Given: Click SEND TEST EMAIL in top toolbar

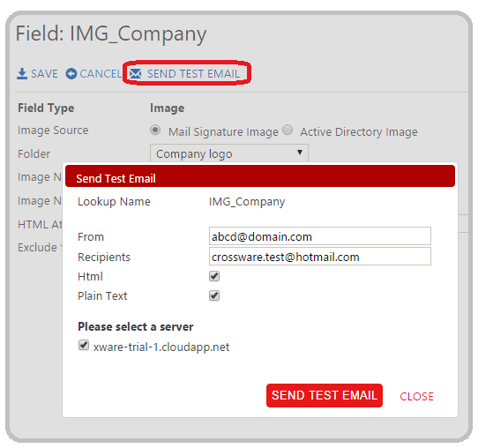Looking at the screenshot, I should click(193, 74).
